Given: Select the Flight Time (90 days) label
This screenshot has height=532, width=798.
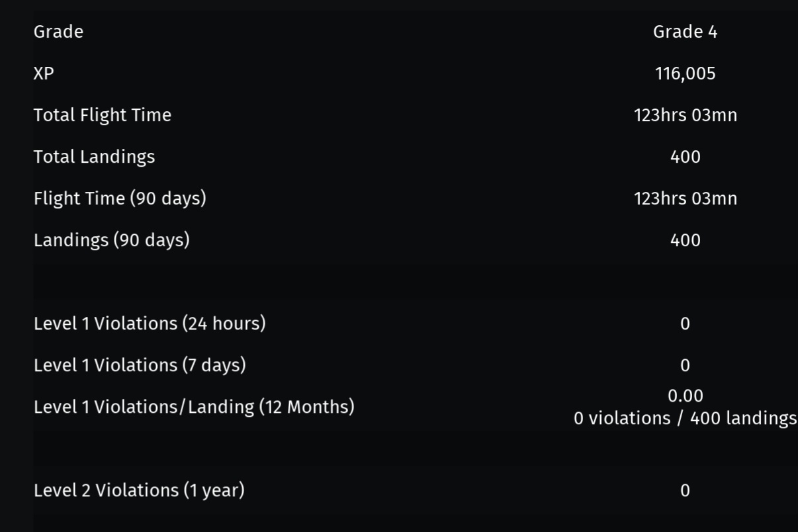Looking at the screenshot, I should (x=120, y=199).
